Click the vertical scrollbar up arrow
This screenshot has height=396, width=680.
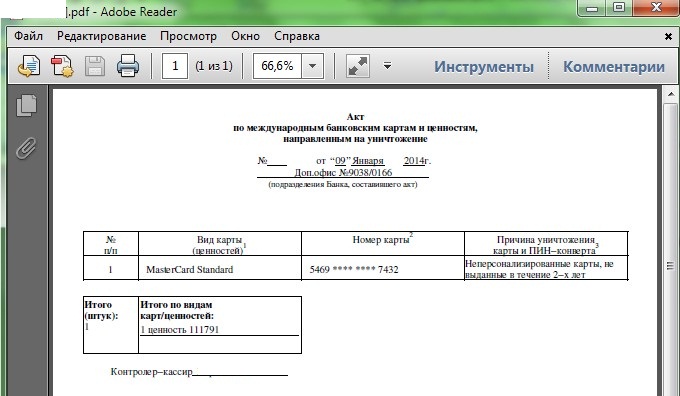click(x=671, y=95)
